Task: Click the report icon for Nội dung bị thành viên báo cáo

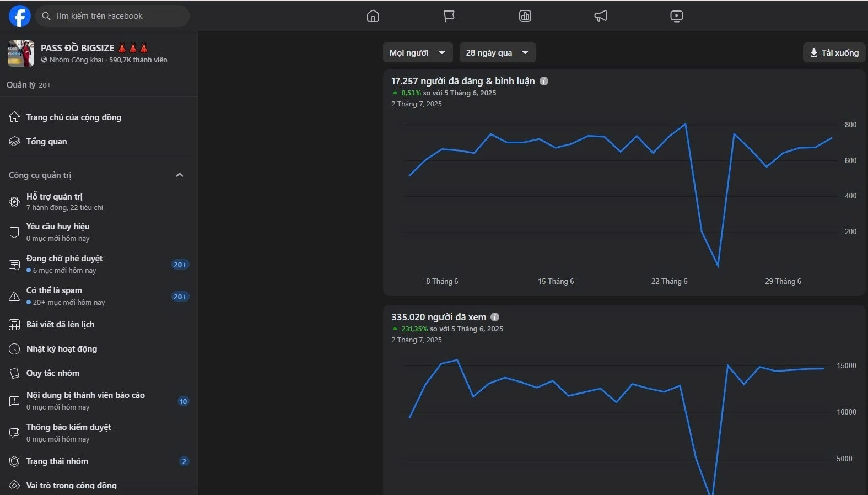Action: tap(14, 401)
